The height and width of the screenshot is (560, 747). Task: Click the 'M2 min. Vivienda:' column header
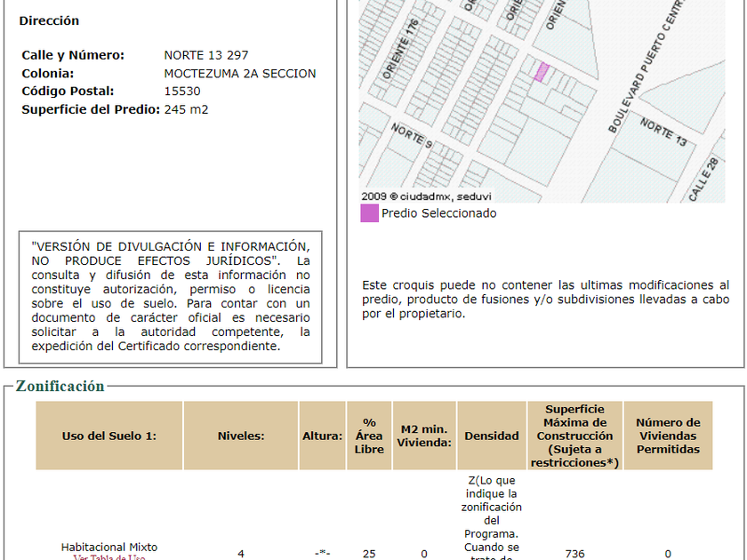point(424,436)
